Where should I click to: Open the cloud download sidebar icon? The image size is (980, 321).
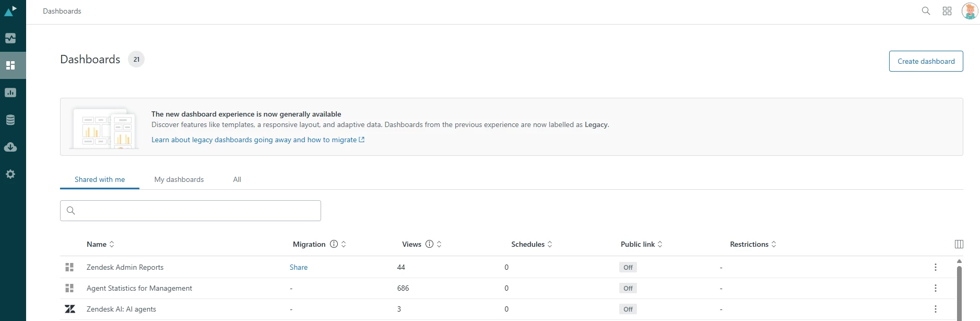click(x=10, y=147)
